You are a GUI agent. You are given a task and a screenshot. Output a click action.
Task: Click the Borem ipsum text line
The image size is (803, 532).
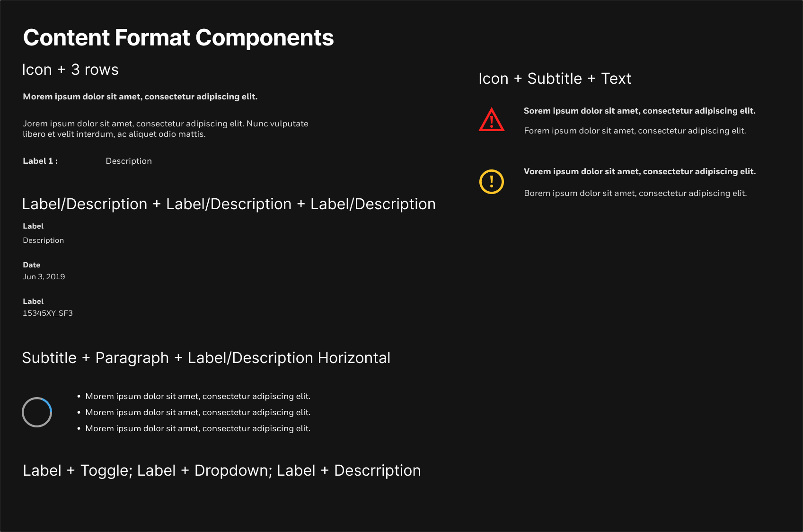[x=635, y=193]
